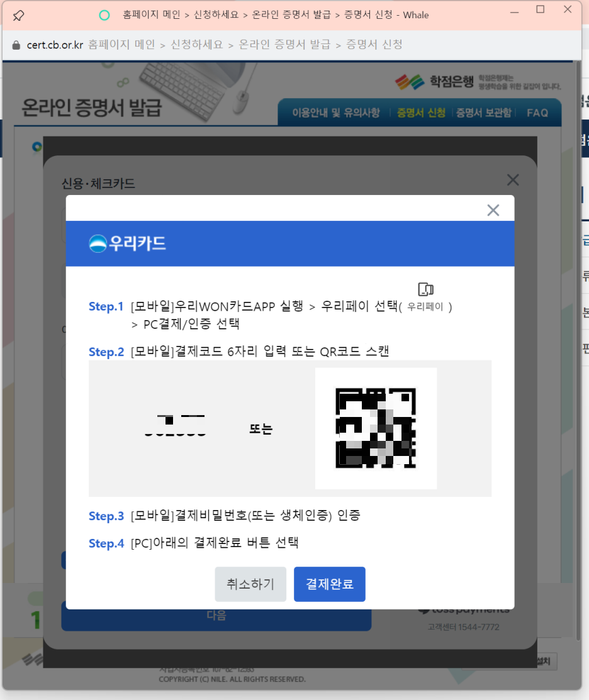Viewport: 589px width, 700px height.
Task: Click the address bar URL cert.cb.or.kr
Action: pos(55,45)
